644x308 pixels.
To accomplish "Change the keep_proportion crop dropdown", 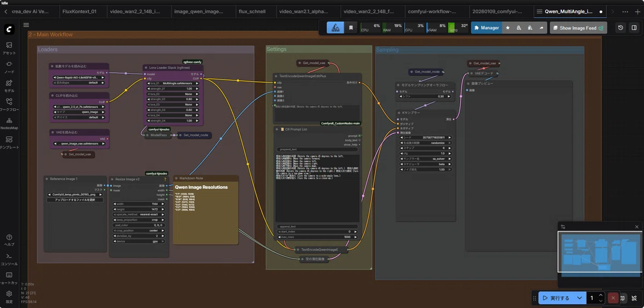I will pos(139,220).
